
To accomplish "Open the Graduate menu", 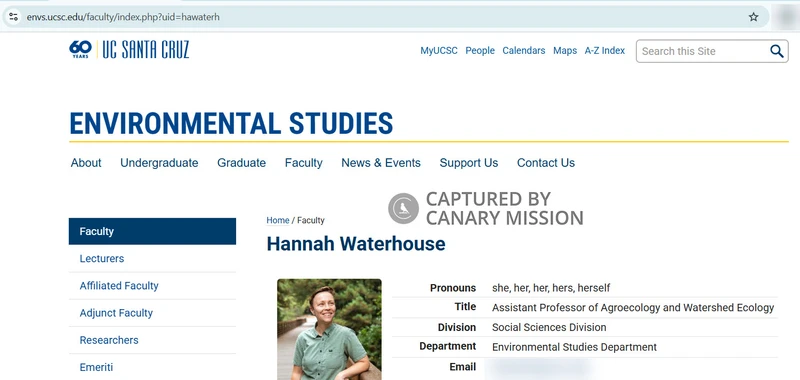I will pos(241,163).
